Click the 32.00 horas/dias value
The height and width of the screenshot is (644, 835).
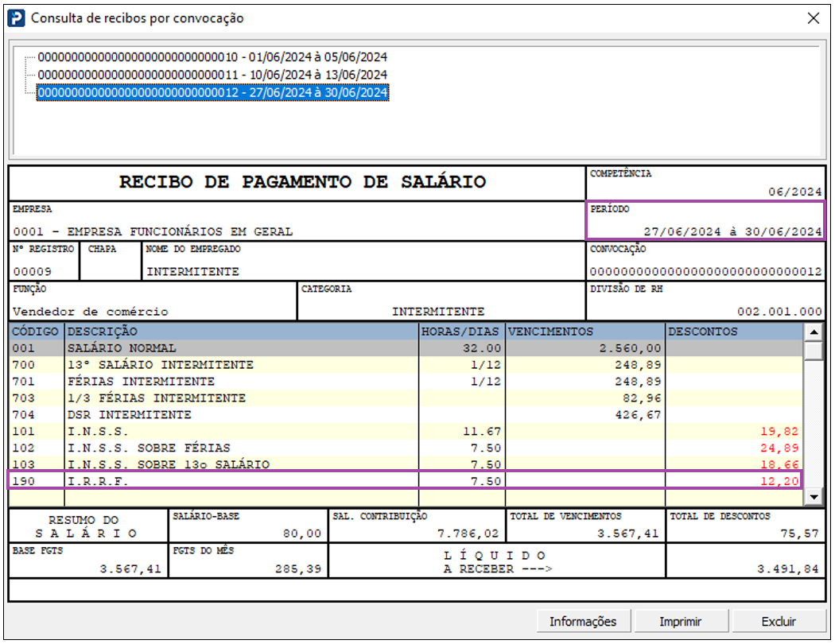click(x=482, y=348)
